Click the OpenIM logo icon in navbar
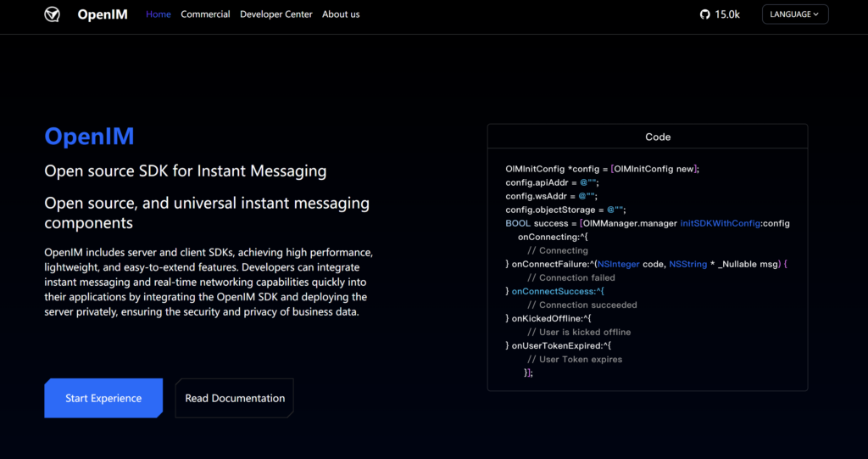 click(x=53, y=14)
